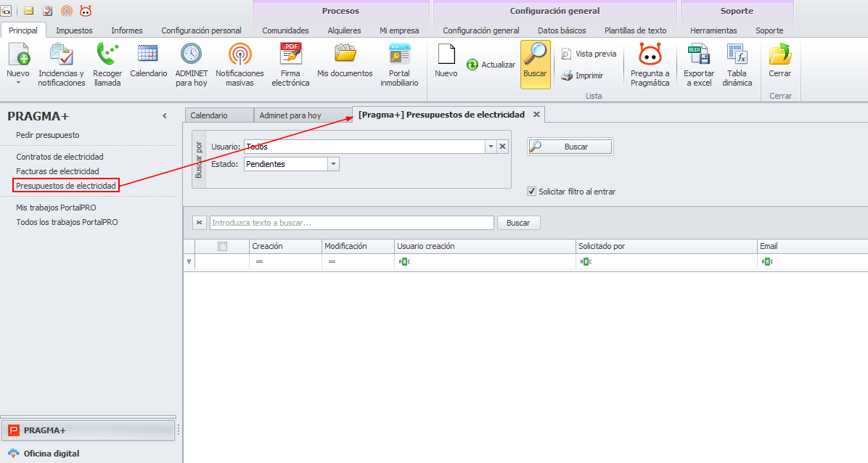Click the Buscar button beside the text search box
Screen dimensions: 868x463
[x=518, y=223]
